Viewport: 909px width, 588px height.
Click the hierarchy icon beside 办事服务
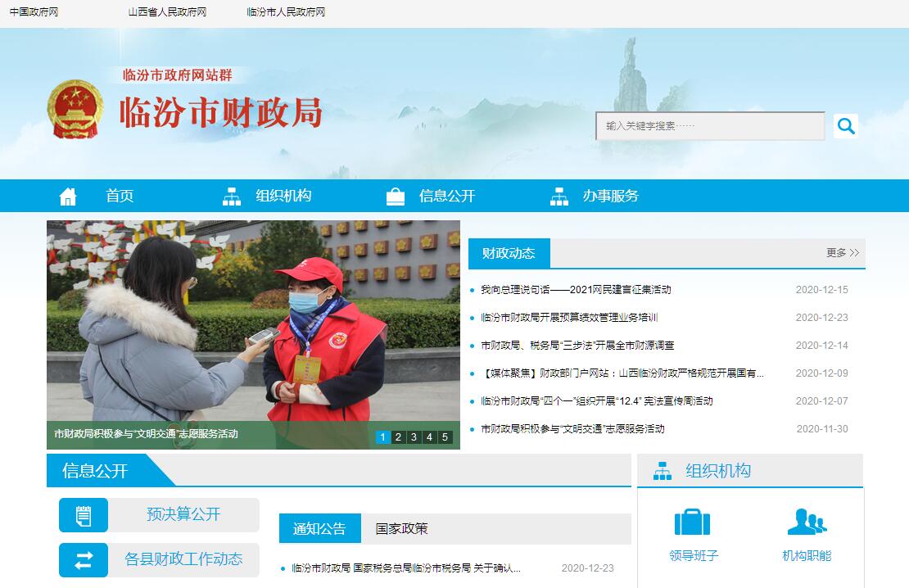559,197
